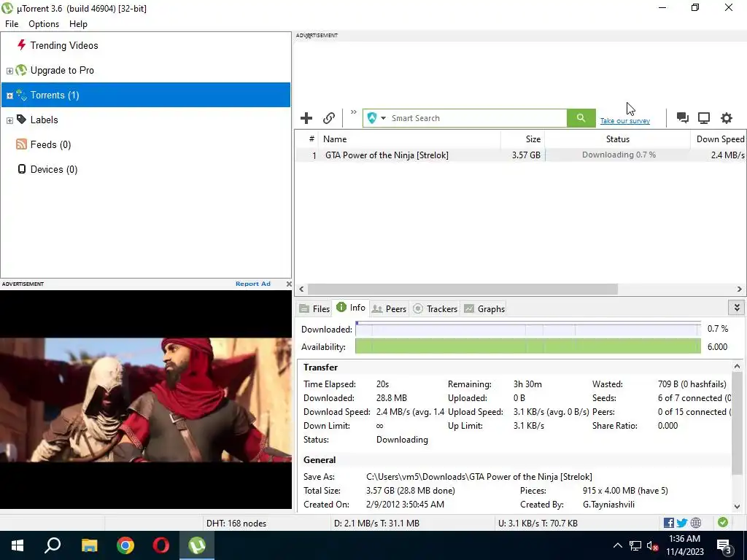Collapse the detailed info pane

[x=737, y=308]
